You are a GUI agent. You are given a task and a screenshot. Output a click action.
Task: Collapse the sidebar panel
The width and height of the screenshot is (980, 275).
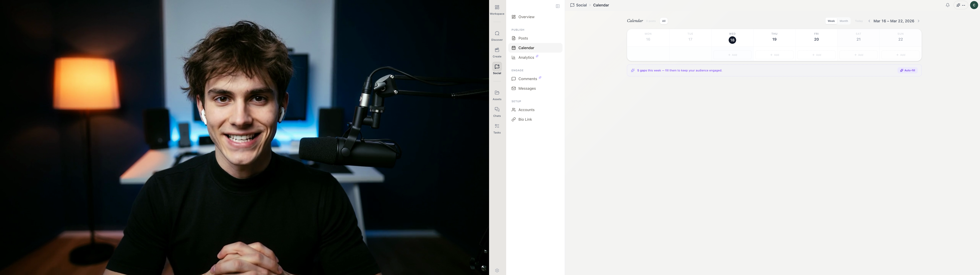[x=558, y=6]
